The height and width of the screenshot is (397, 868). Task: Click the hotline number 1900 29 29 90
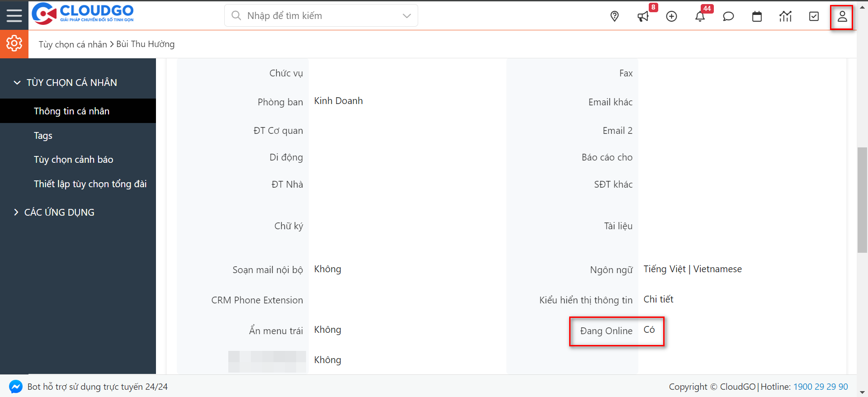click(x=821, y=387)
